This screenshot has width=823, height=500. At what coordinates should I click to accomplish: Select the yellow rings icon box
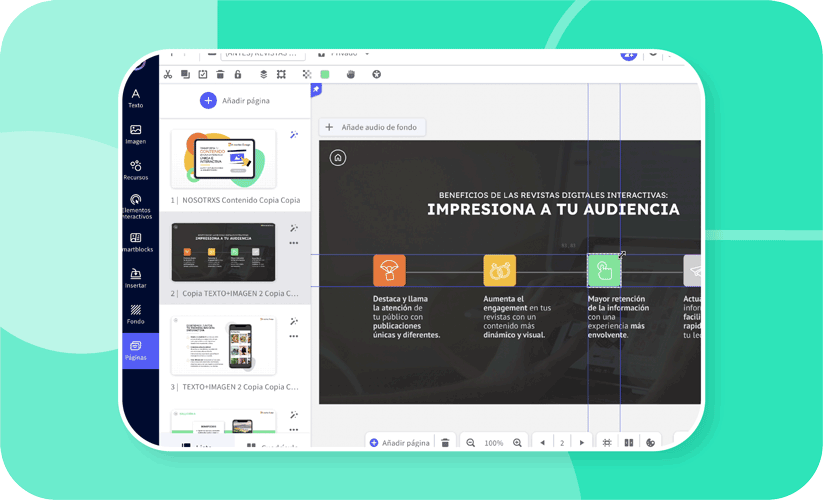pos(499,270)
